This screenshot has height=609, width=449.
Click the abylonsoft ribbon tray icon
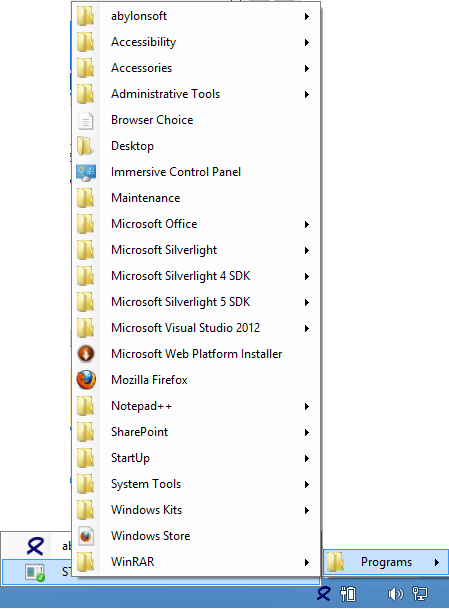click(324, 594)
